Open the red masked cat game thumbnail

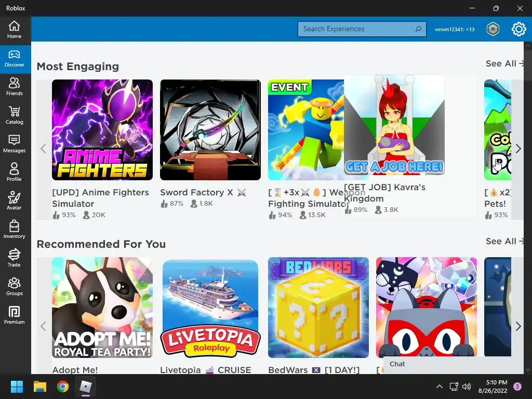click(x=427, y=307)
